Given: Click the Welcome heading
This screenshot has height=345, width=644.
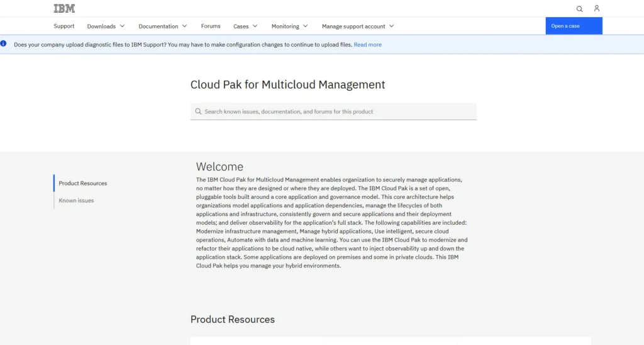Looking at the screenshot, I should point(219,167).
